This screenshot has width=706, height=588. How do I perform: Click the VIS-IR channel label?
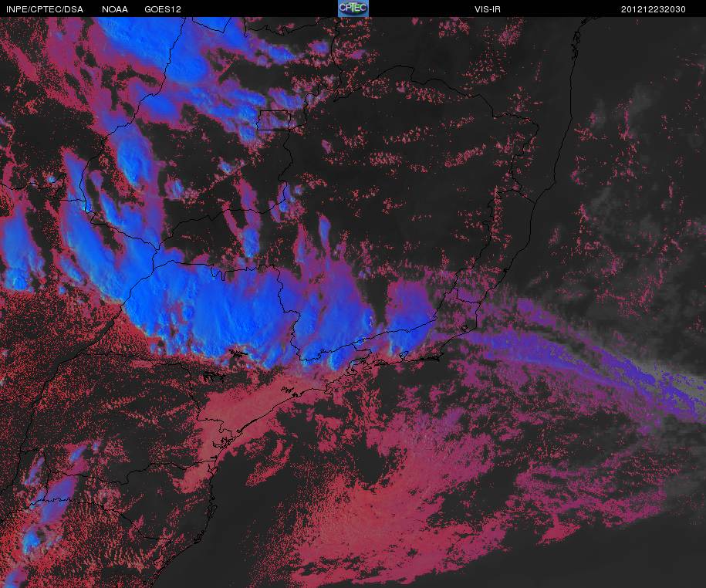tap(487, 9)
